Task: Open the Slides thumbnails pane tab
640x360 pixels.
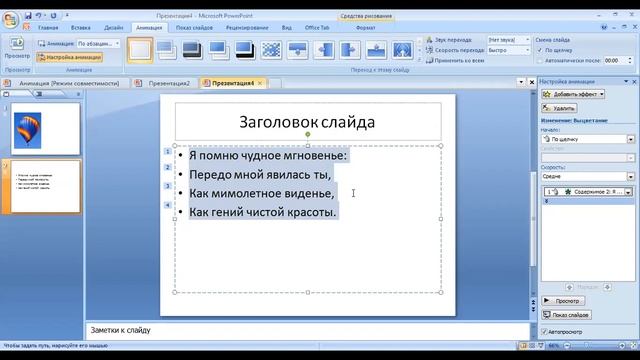Action: 16,94
